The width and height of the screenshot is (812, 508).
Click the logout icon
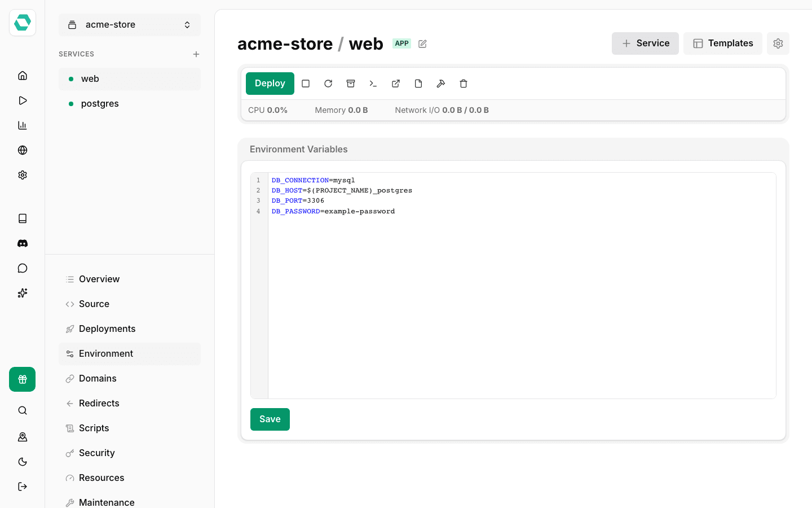[23, 487]
